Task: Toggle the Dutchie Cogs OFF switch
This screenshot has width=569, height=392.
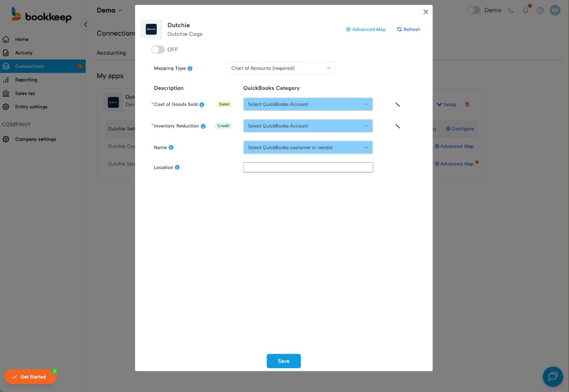Action: coord(158,49)
